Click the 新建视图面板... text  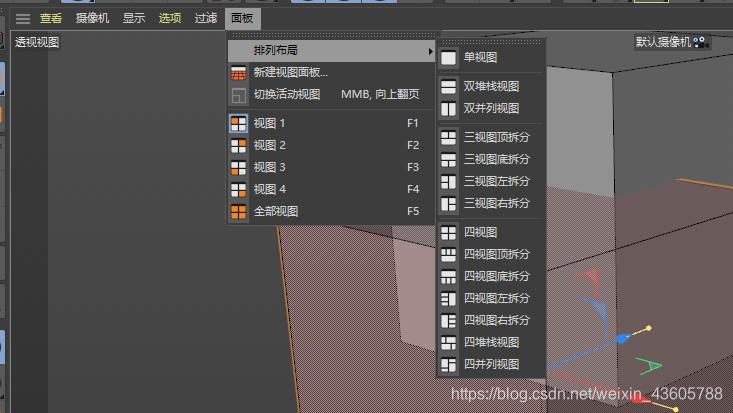pyautogui.click(x=290, y=72)
